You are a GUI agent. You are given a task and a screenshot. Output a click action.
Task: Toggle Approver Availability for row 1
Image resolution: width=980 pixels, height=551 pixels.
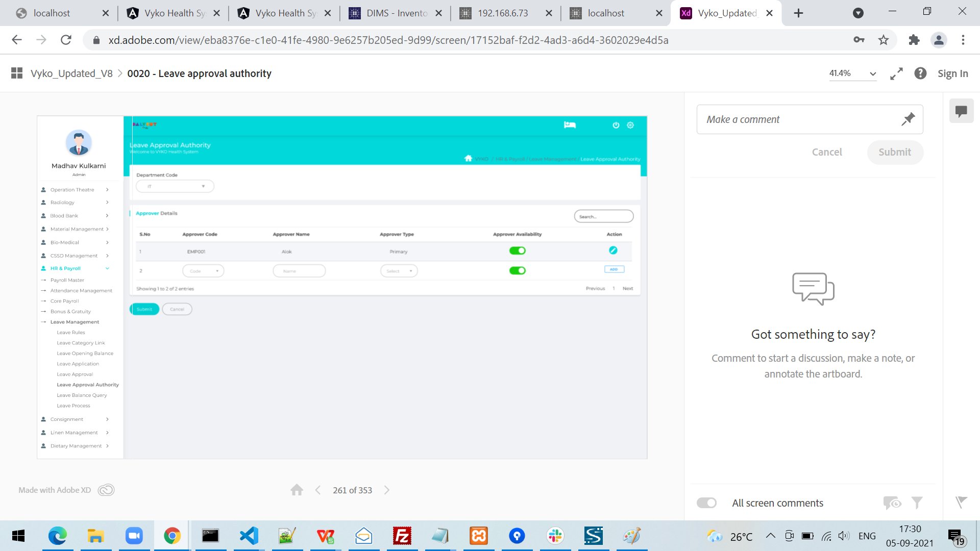click(x=517, y=251)
